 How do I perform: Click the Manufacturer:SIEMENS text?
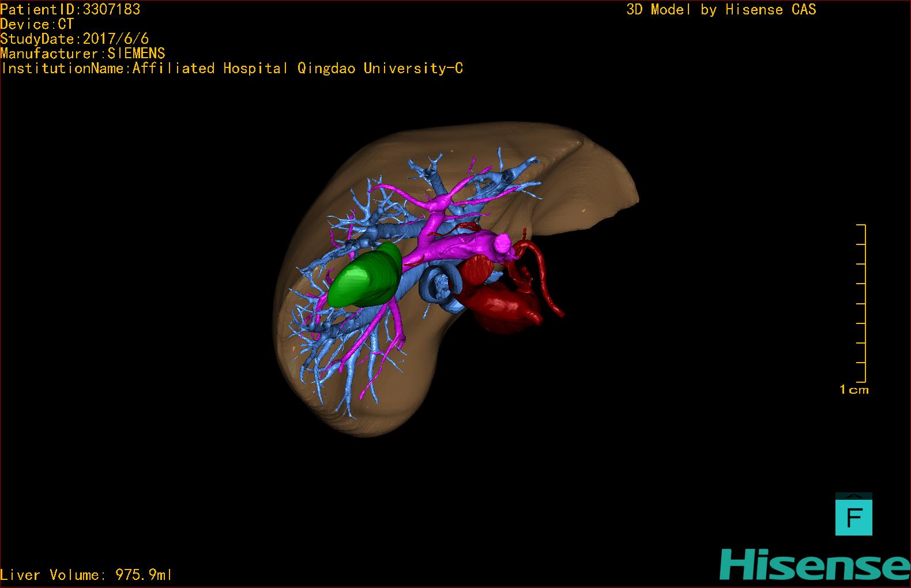tap(82, 54)
